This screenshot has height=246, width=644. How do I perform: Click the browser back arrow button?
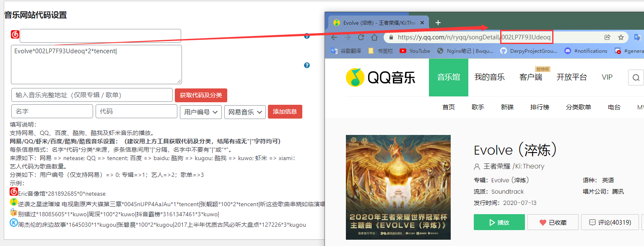click(334, 37)
